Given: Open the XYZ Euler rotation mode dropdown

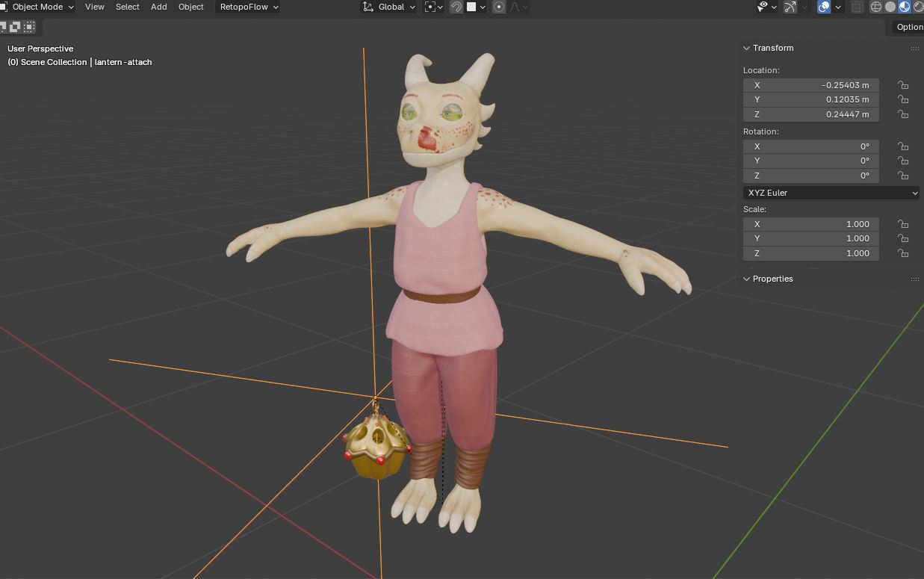Looking at the screenshot, I should click(x=831, y=193).
